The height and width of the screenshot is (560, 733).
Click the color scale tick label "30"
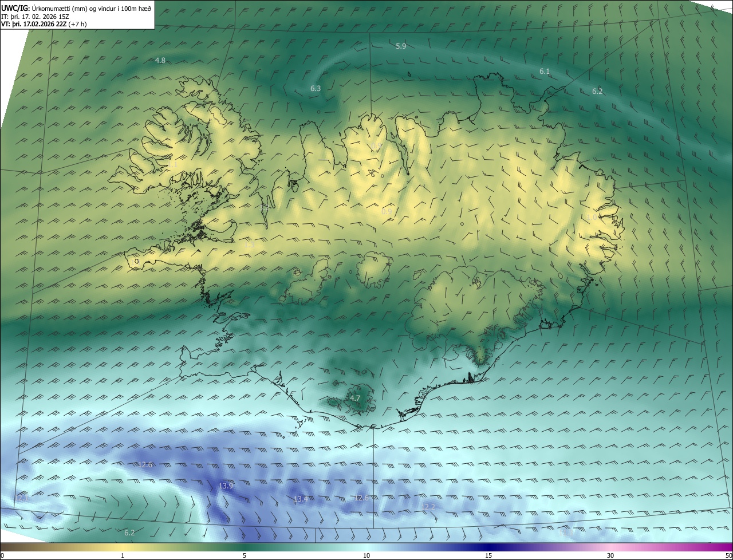[610, 555]
